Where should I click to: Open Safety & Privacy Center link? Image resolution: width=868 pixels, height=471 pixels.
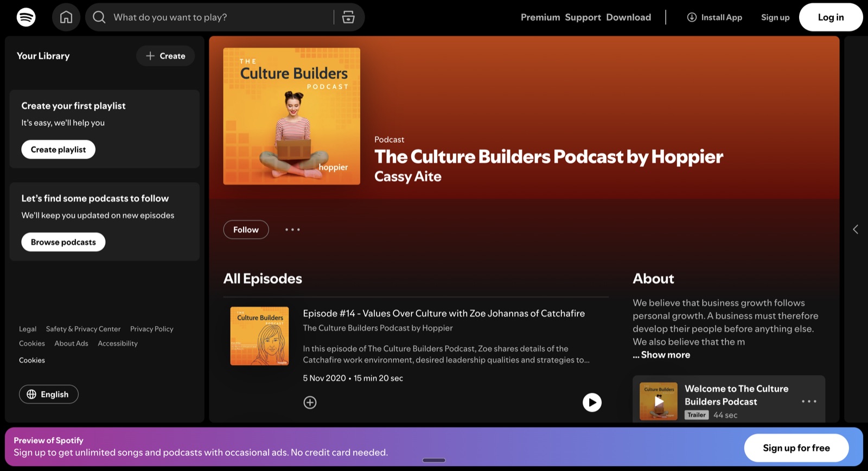point(83,329)
